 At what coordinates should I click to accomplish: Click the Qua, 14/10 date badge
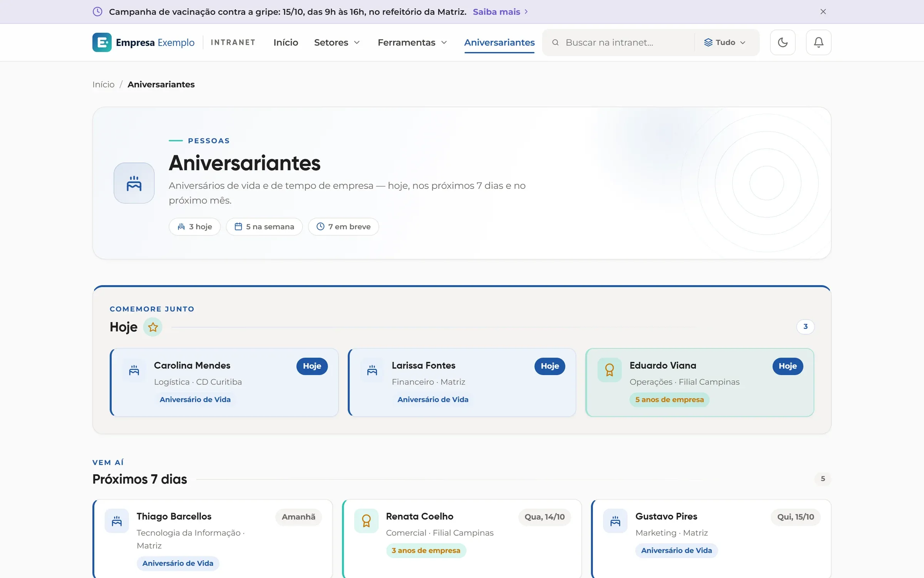[x=544, y=517]
